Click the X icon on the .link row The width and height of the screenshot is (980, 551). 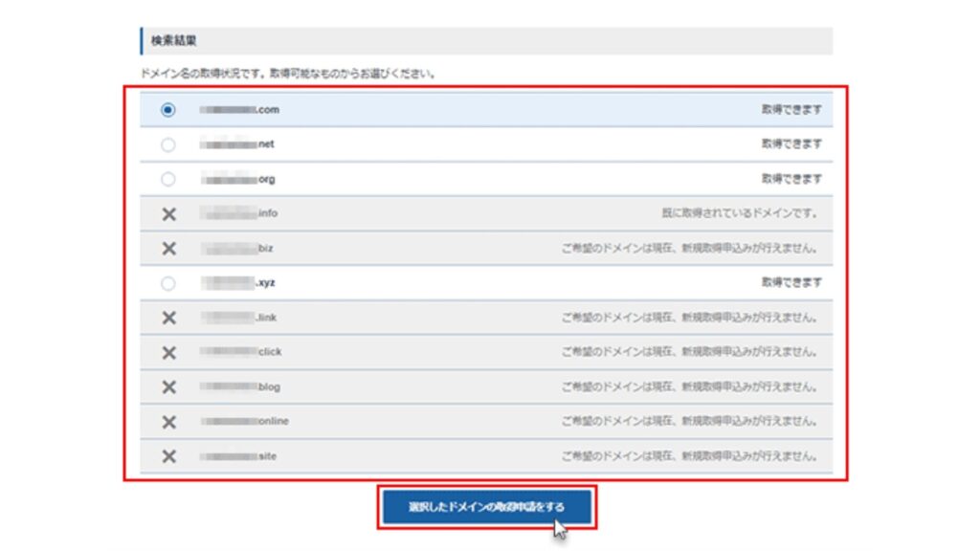pyautogui.click(x=168, y=318)
